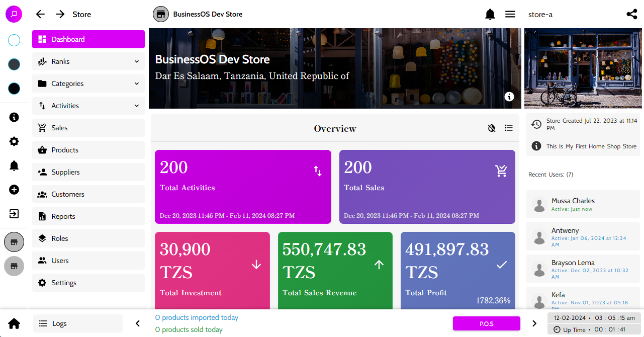Click the logout icon in left rail

click(x=14, y=214)
